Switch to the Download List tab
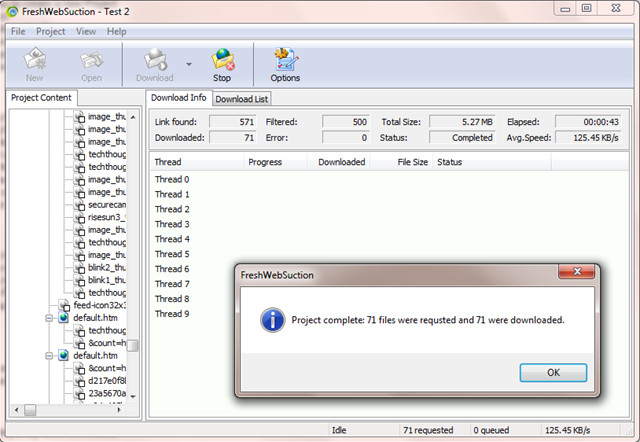The width and height of the screenshot is (640, 442). pos(242,99)
